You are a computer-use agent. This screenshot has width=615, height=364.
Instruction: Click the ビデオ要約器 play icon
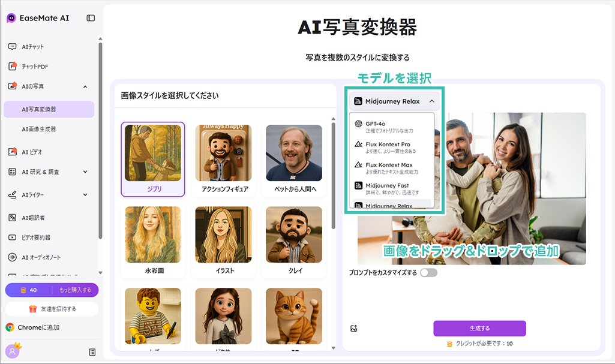[x=12, y=237]
